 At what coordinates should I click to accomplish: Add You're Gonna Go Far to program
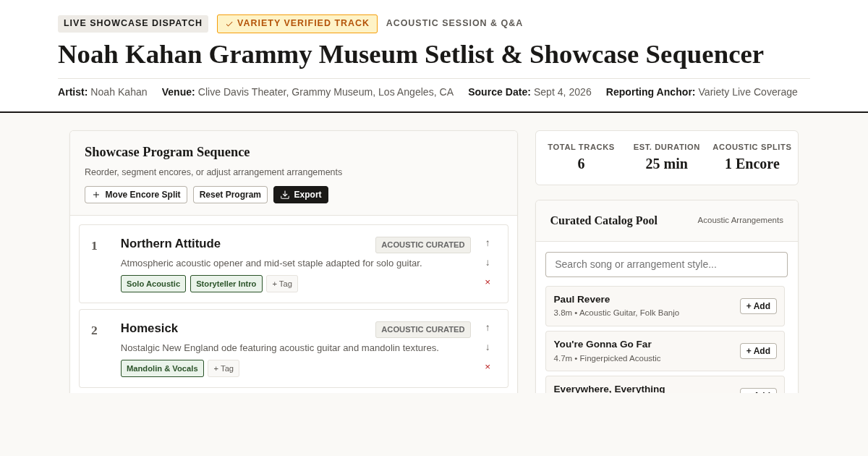click(x=758, y=351)
